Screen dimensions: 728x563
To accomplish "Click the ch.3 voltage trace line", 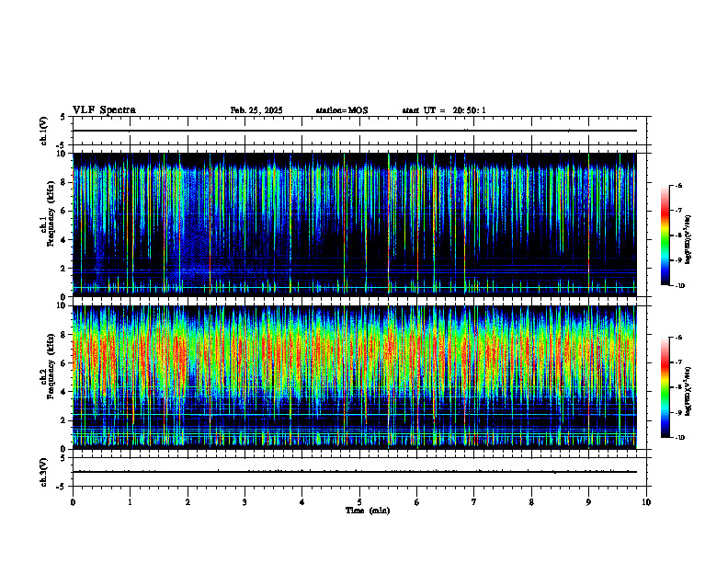I will click(354, 472).
